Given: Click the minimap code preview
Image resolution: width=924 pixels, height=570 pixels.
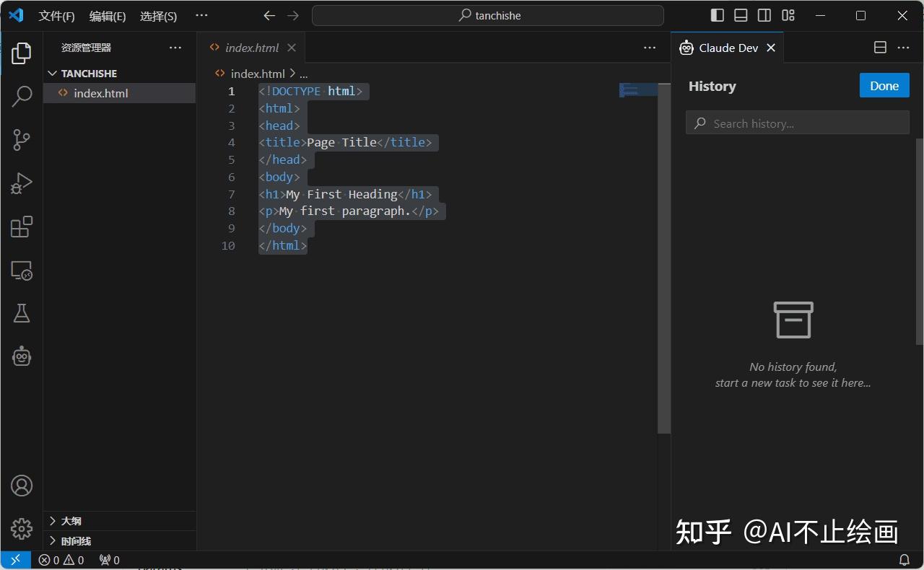Looking at the screenshot, I should [638, 90].
